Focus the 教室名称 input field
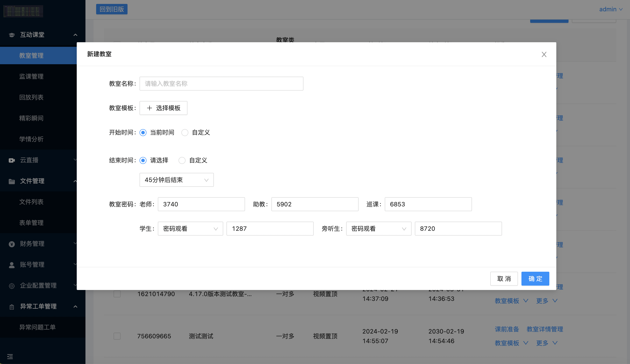The width and height of the screenshot is (630, 364). click(x=221, y=84)
